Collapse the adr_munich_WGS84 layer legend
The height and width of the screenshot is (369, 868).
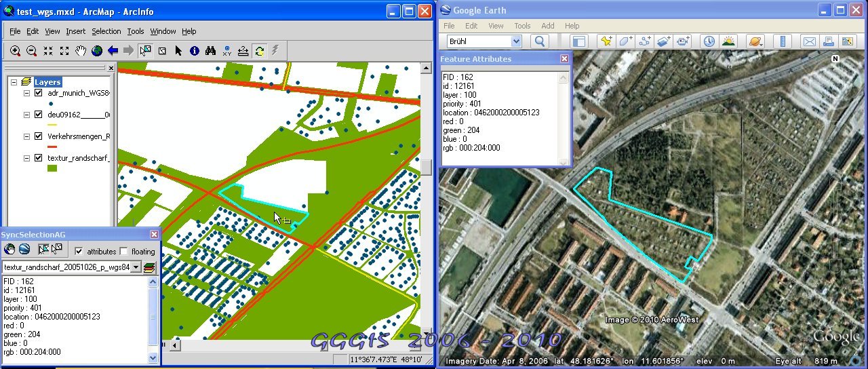pos(26,93)
